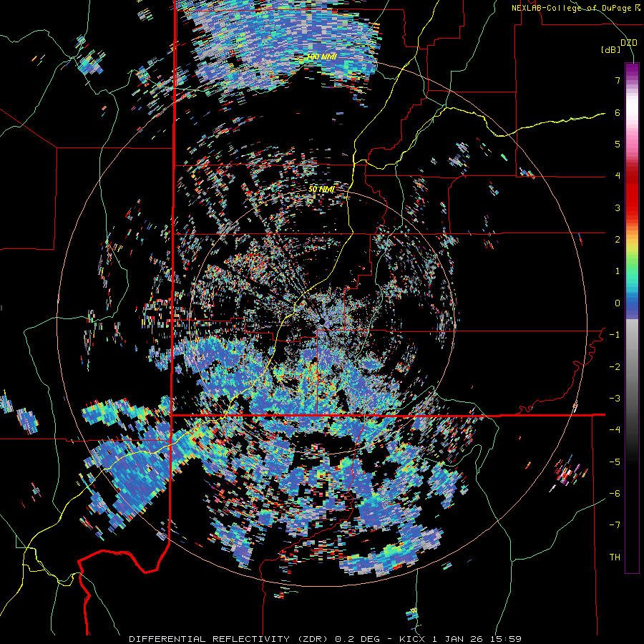Click the -2 value on the dB scale
Viewport: 644px width, 644px height.
coord(615,367)
